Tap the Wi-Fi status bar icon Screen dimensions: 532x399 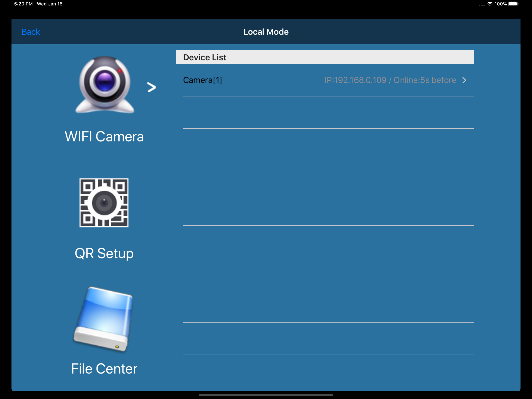[x=490, y=4]
